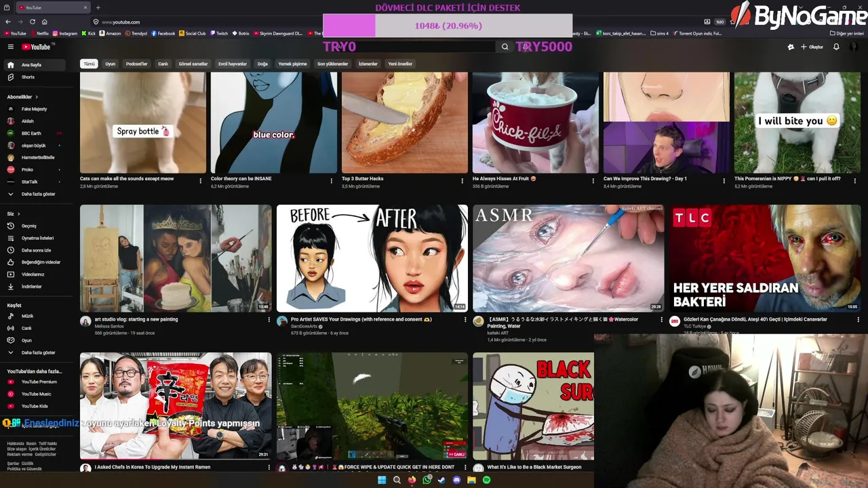Open options menu for 'Top 3 Butter Hacks'
This screenshot has height=488, width=868.
pos(462,181)
